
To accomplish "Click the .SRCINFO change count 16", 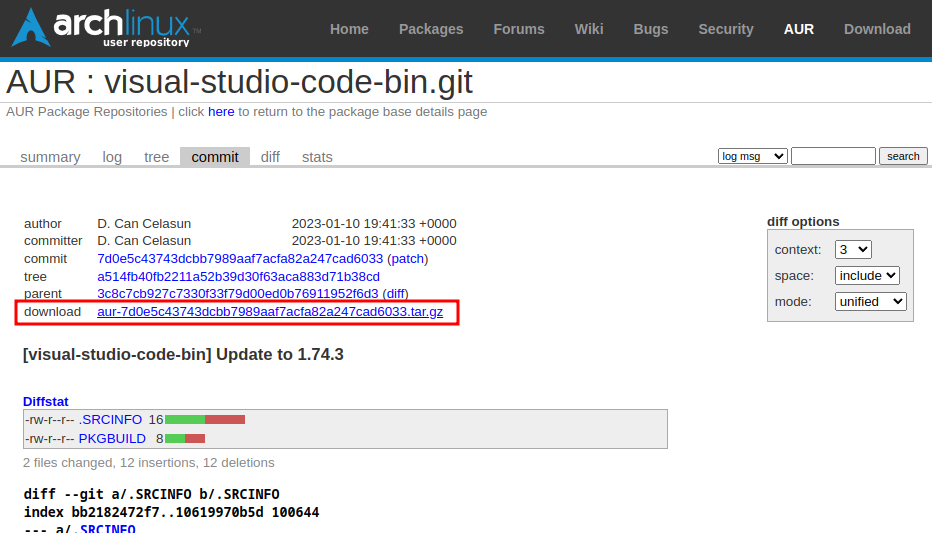I will 156,420.
